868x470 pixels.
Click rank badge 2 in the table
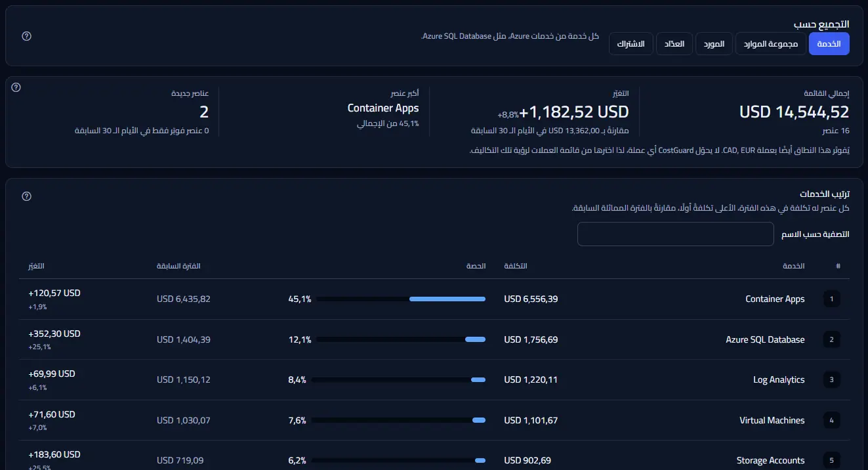coord(831,339)
